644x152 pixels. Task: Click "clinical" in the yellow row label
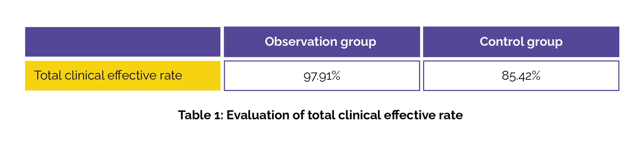click(85, 75)
